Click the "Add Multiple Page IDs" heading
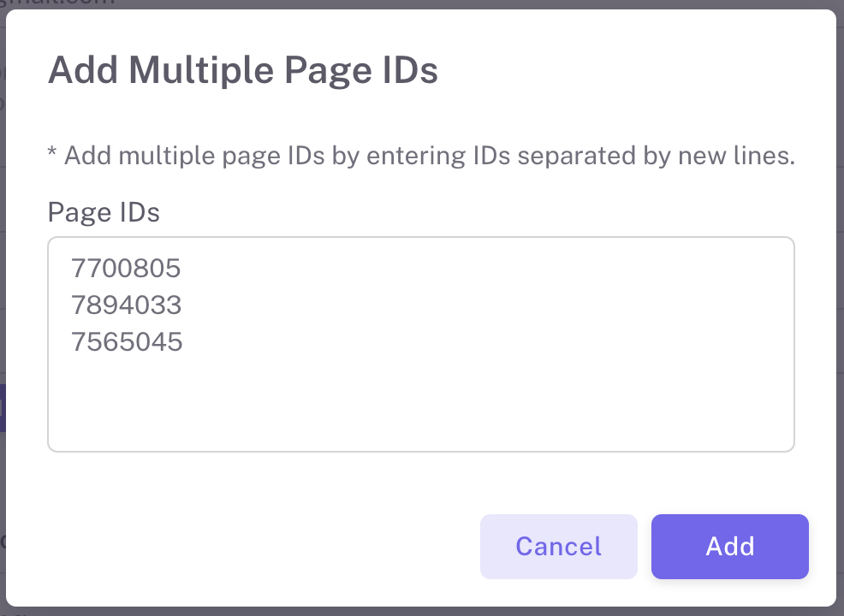The width and height of the screenshot is (844, 616). [242, 70]
